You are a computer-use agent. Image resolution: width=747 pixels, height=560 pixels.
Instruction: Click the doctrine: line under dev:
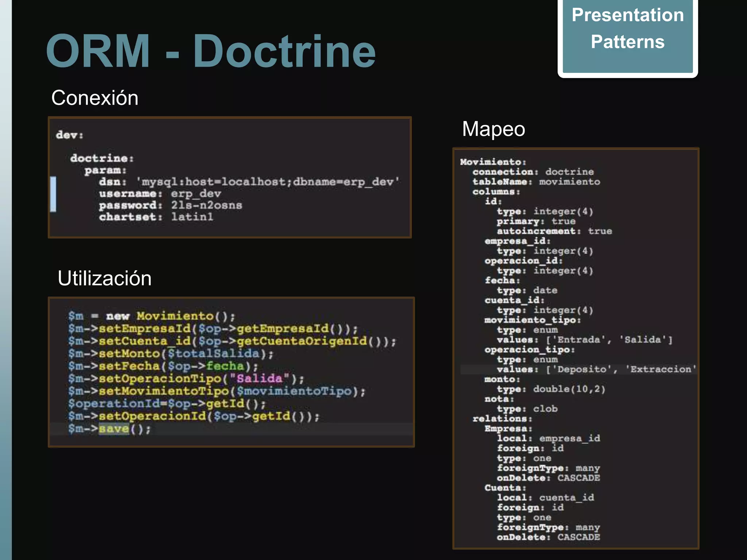tap(102, 158)
